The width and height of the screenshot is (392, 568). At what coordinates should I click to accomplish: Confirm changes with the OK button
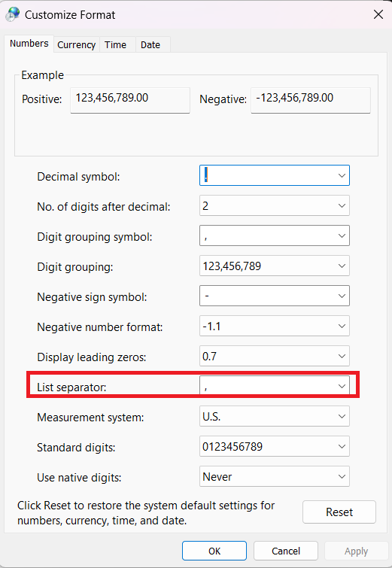(214, 551)
